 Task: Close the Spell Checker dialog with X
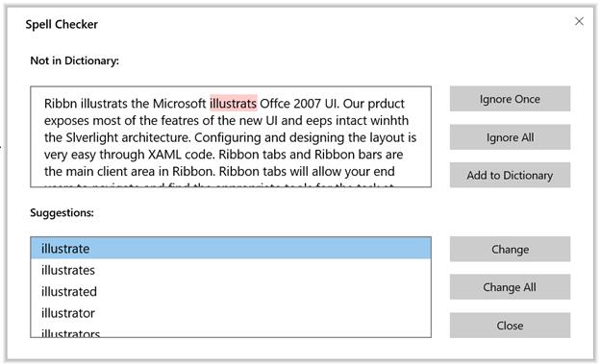click(x=579, y=21)
